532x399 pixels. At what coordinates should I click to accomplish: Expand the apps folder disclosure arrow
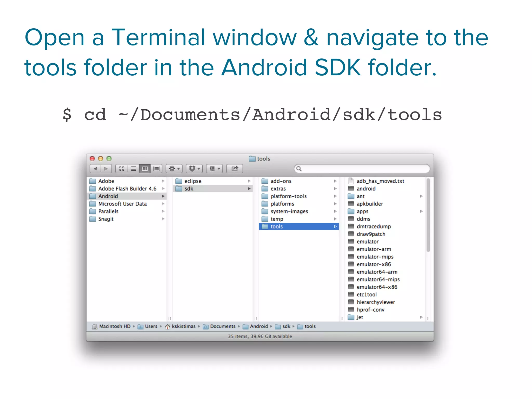pos(421,211)
